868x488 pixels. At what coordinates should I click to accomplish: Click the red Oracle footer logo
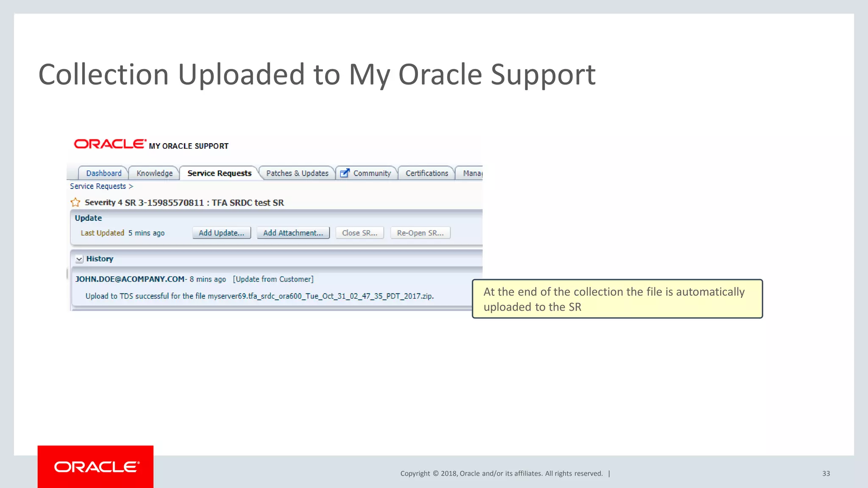tap(95, 466)
